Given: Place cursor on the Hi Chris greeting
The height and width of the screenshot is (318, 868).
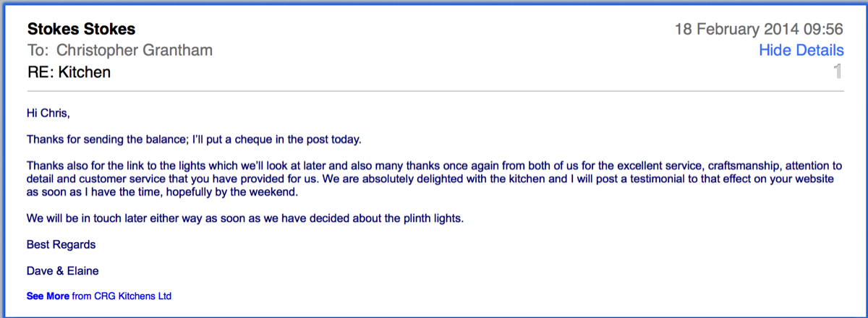Looking at the screenshot, I should [x=48, y=114].
